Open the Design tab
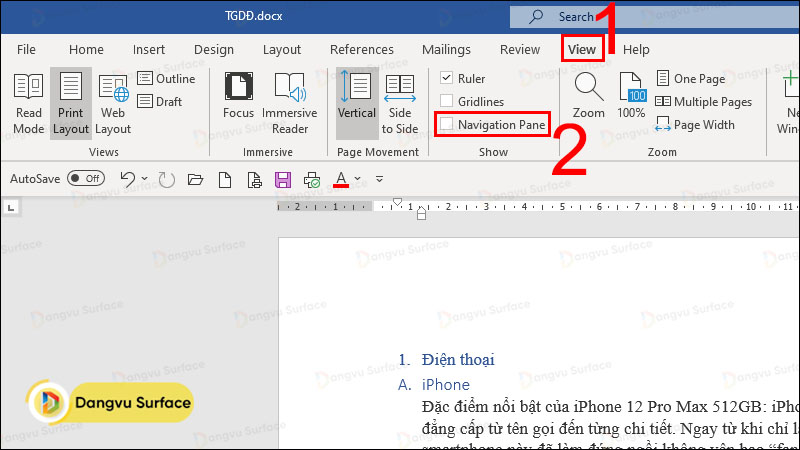This screenshot has height=450, width=800. click(214, 49)
